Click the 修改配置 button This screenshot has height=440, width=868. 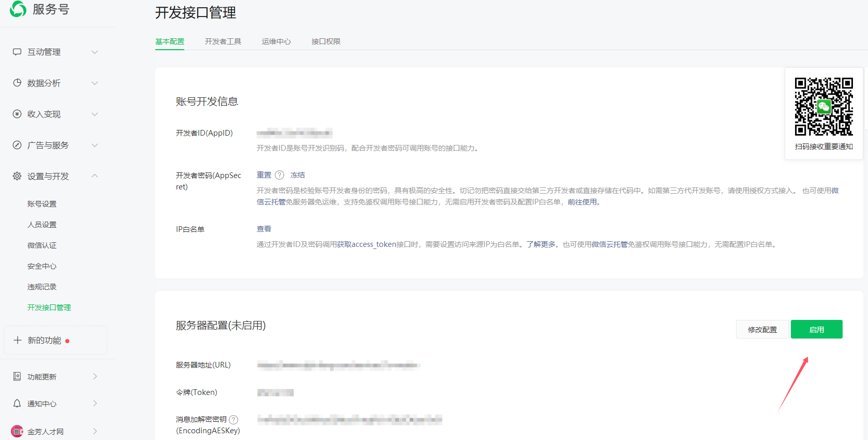click(x=762, y=329)
